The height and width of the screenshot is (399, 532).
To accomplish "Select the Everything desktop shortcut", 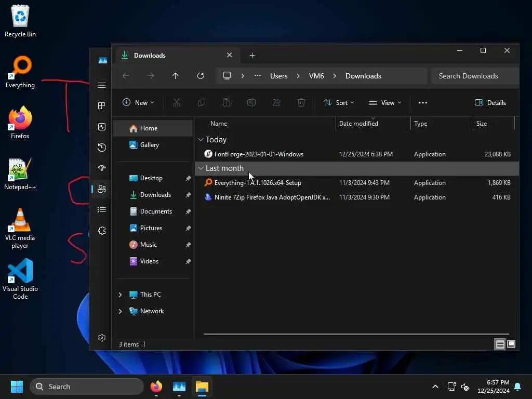I will coord(20,72).
